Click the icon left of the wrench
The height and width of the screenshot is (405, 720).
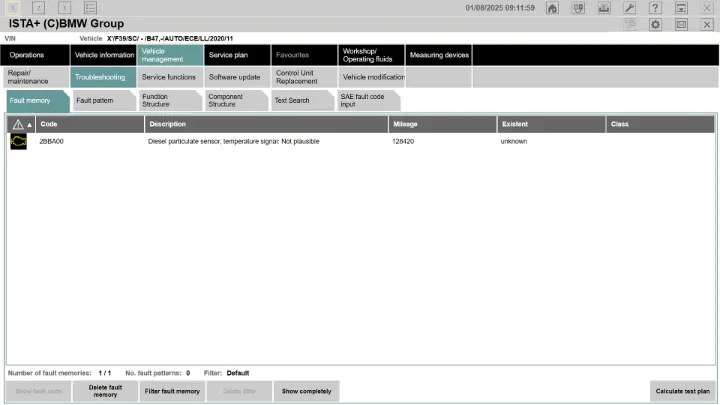tap(604, 8)
